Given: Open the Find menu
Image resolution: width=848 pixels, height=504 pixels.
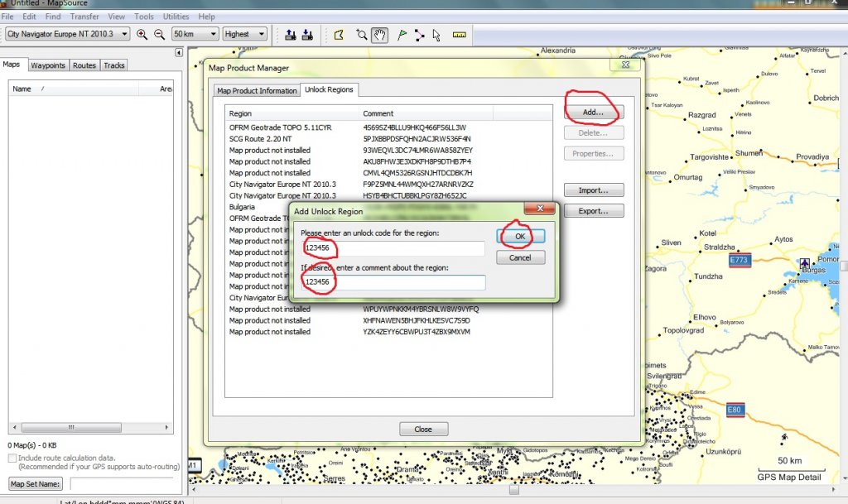Looking at the screenshot, I should point(53,17).
